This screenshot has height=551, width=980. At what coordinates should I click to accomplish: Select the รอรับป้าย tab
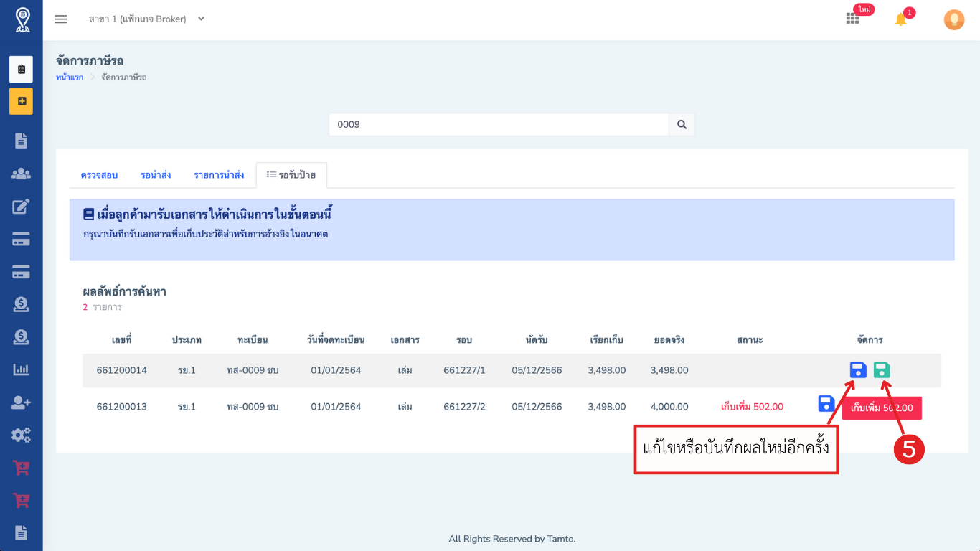[291, 175]
